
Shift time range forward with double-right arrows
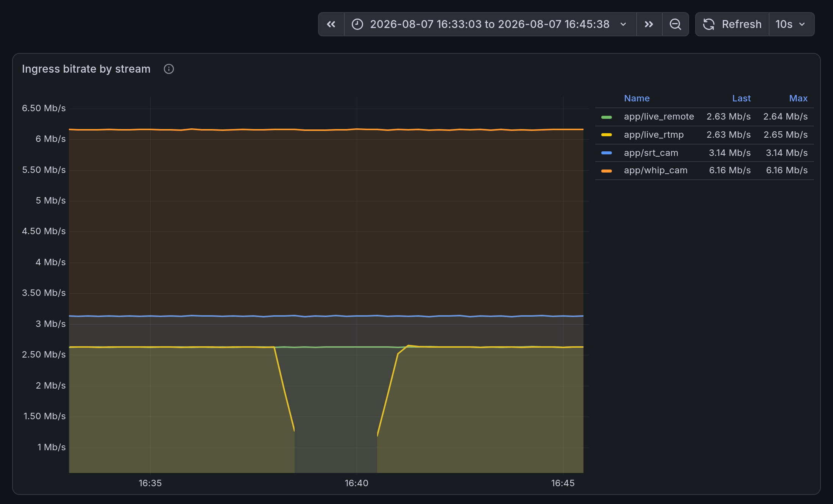(649, 24)
